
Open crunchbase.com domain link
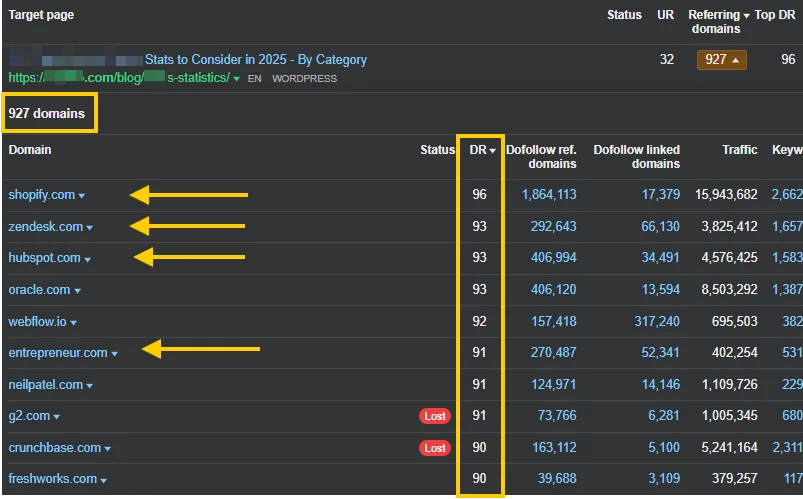coord(55,448)
